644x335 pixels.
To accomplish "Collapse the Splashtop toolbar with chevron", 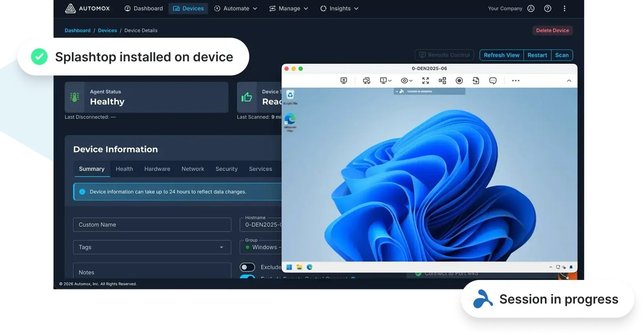I will (x=569, y=81).
